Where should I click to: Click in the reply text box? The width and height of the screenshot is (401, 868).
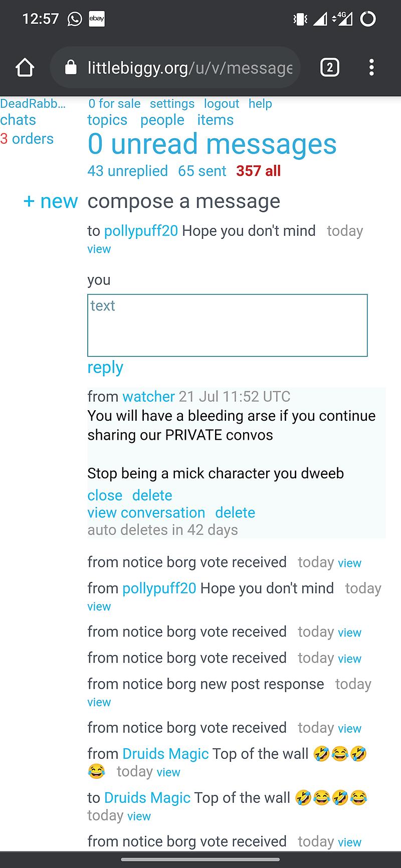[x=227, y=326]
